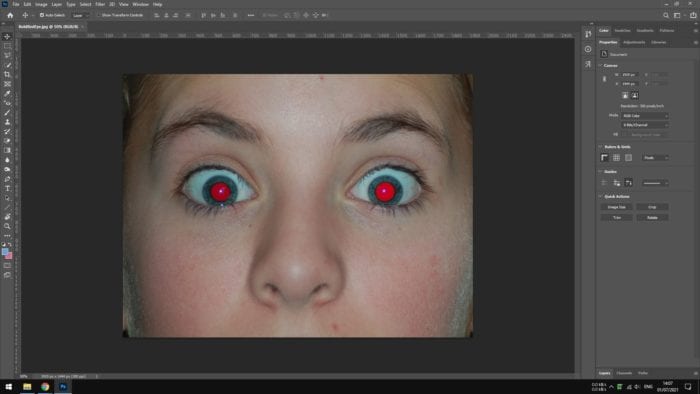
Task: Select the Path Selection tool
Action: [7, 198]
